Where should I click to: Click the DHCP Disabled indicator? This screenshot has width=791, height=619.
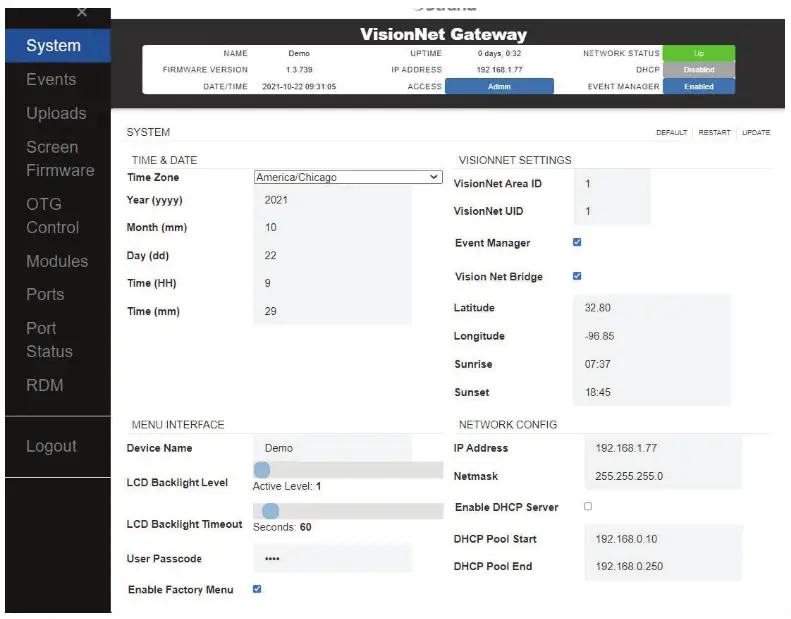tap(699, 70)
